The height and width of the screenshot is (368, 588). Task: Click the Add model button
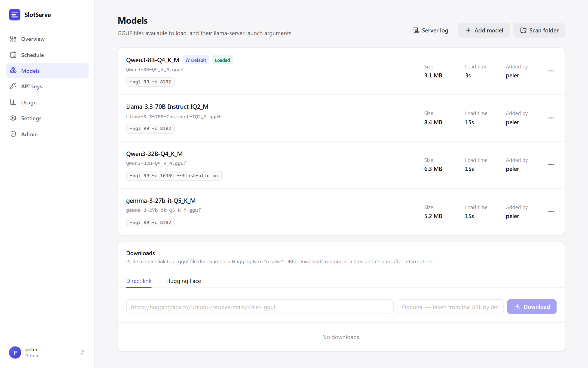click(x=484, y=30)
